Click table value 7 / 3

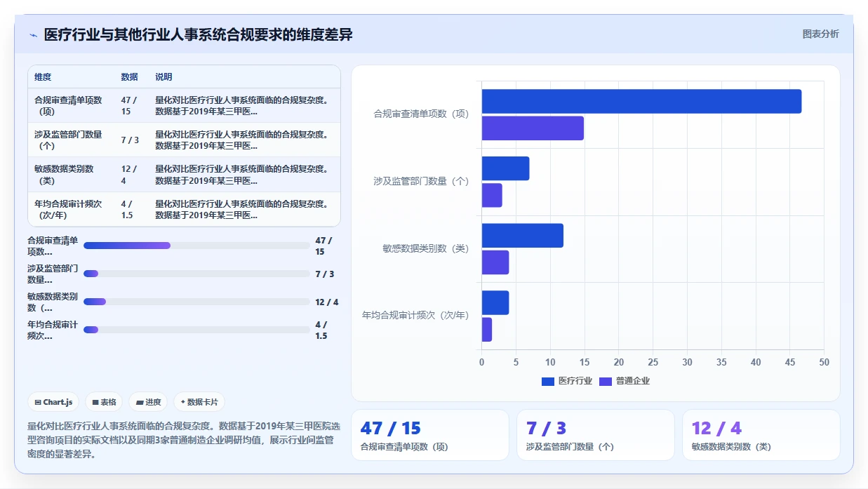point(130,140)
